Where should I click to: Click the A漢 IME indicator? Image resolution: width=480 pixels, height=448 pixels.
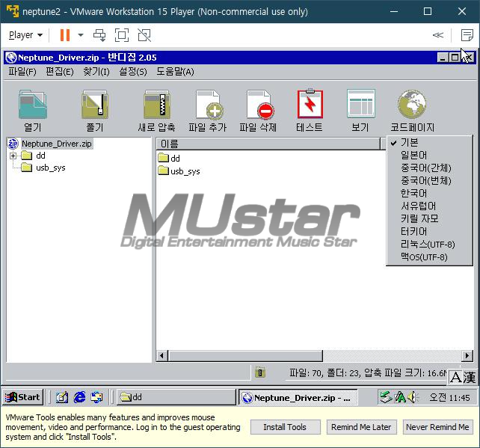(x=463, y=377)
